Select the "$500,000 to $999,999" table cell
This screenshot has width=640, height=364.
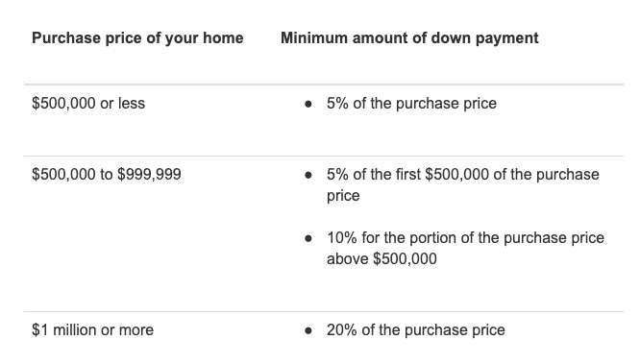tap(107, 174)
